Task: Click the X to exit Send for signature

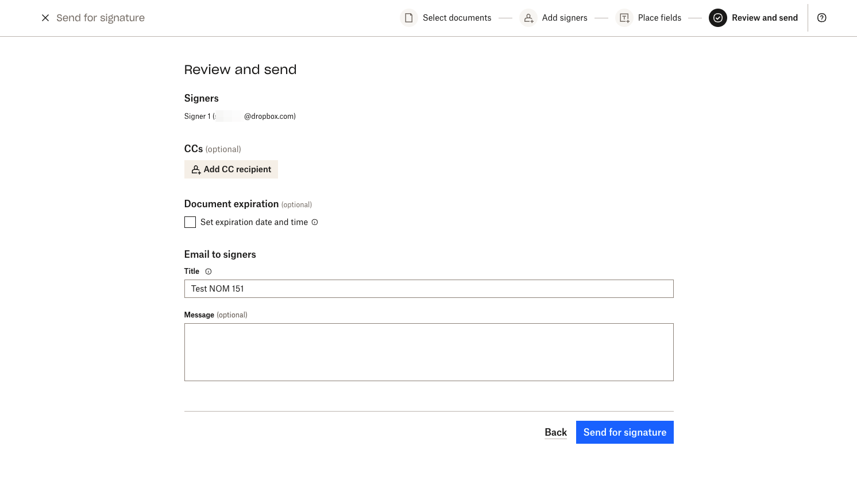Action: tap(45, 18)
